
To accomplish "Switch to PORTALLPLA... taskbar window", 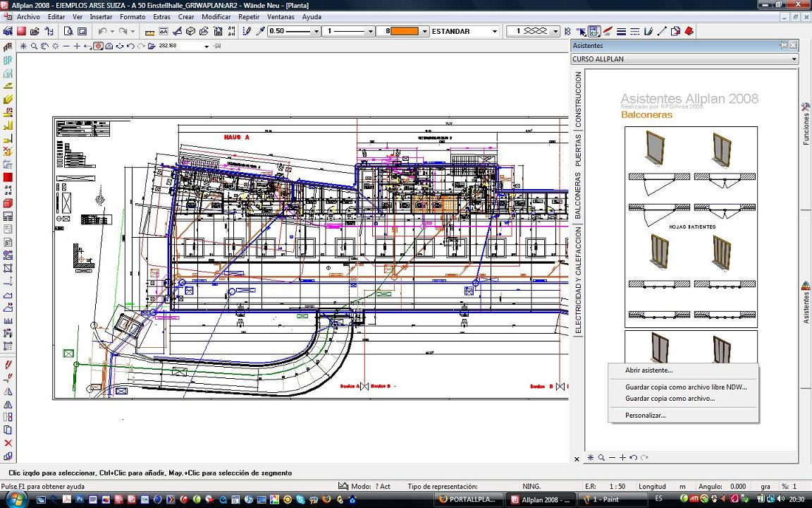I will click(467, 500).
